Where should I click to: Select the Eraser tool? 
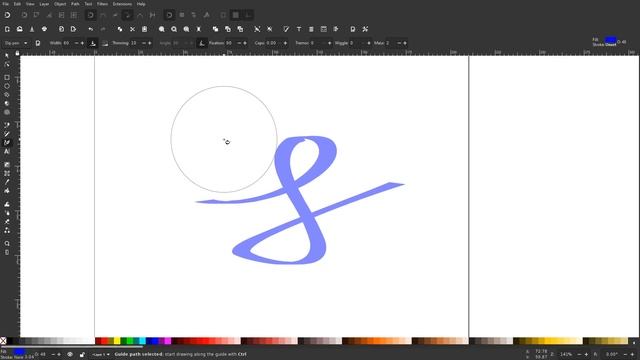tap(7, 222)
